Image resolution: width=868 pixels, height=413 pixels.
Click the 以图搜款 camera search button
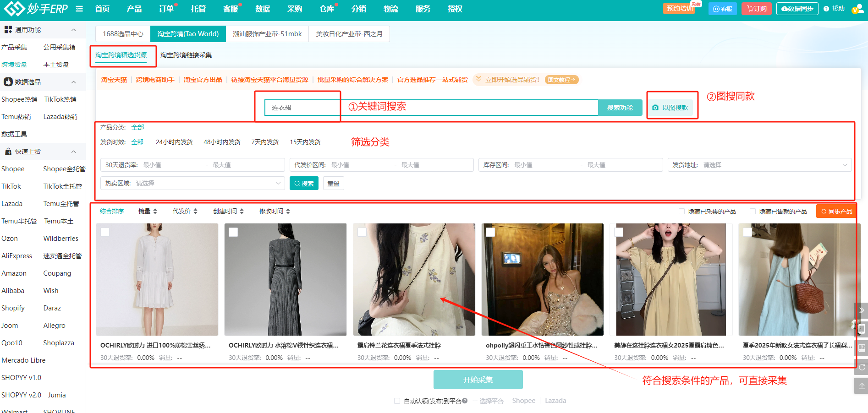pos(670,108)
